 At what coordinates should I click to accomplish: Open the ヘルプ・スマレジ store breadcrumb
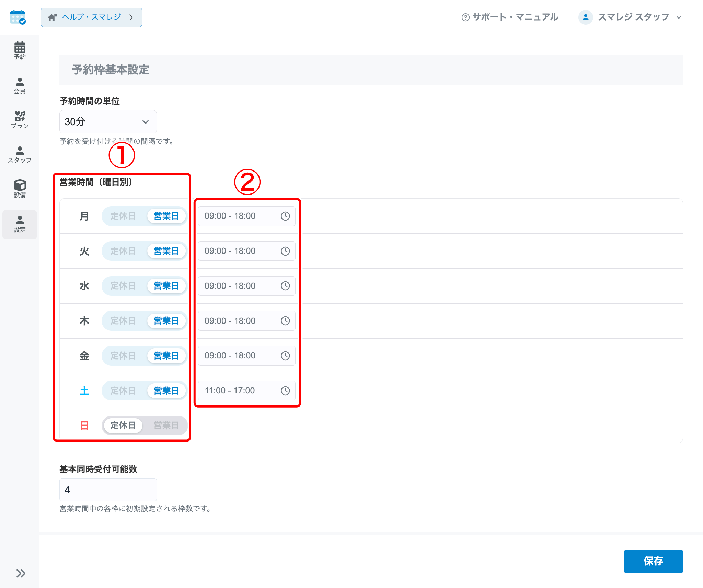coord(91,17)
